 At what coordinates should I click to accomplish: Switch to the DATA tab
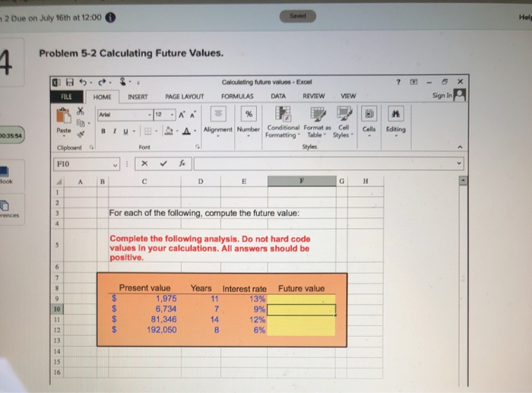coord(278,96)
